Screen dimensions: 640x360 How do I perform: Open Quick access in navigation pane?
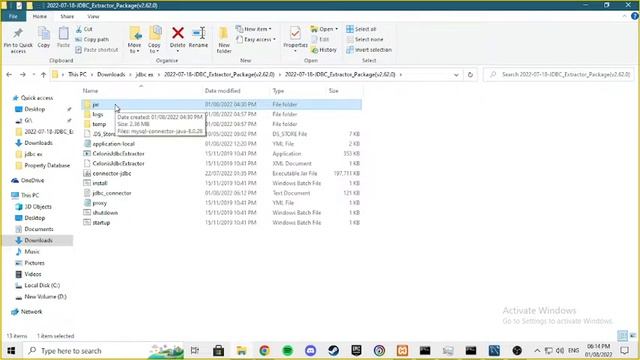point(37,98)
